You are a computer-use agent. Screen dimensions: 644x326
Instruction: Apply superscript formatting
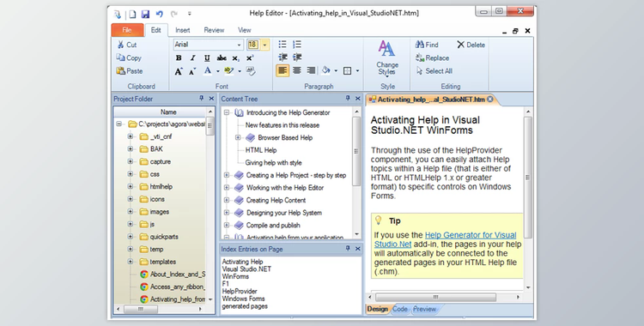pyautogui.click(x=250, y=57)
